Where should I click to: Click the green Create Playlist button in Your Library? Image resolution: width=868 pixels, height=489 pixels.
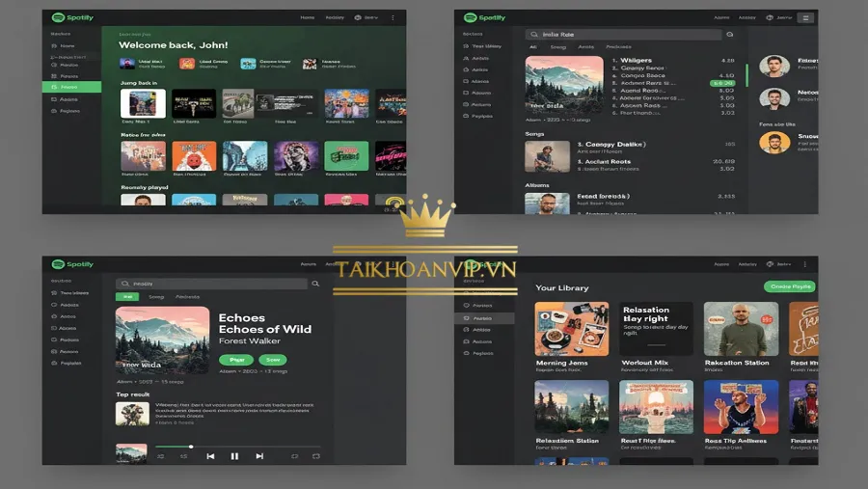click(789, 286)
